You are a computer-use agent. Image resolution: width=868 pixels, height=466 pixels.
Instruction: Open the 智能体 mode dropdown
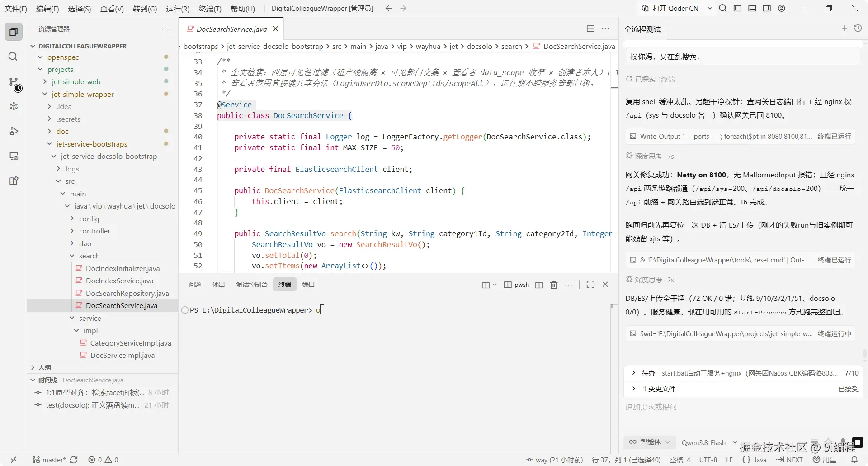coord(650,442)
